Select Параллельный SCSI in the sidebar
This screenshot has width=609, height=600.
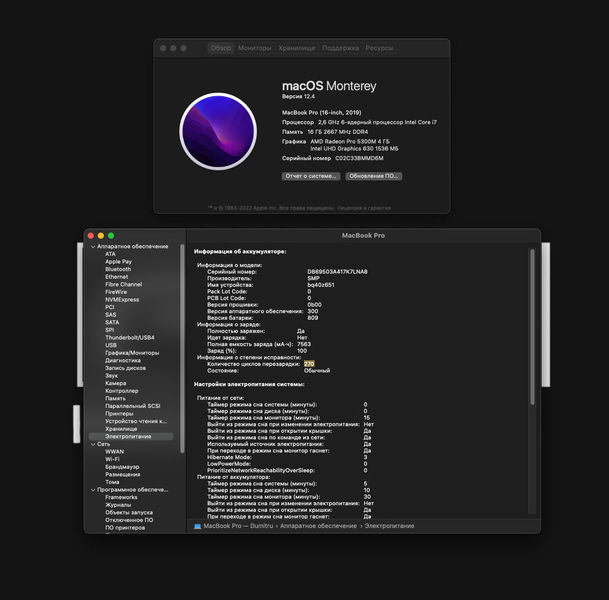[x=132, y=406]
